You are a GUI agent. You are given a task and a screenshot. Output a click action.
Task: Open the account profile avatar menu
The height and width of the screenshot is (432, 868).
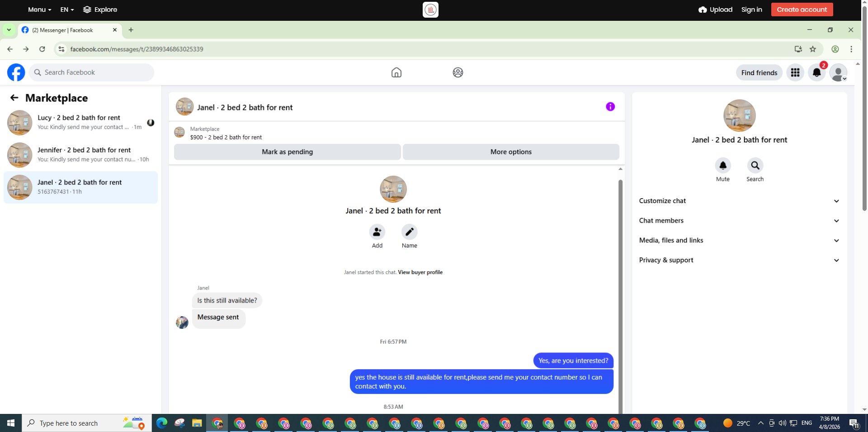click(838, 72)
